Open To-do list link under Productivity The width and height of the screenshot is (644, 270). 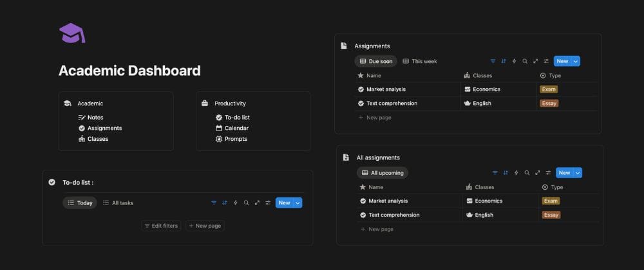tap(232, 118)
